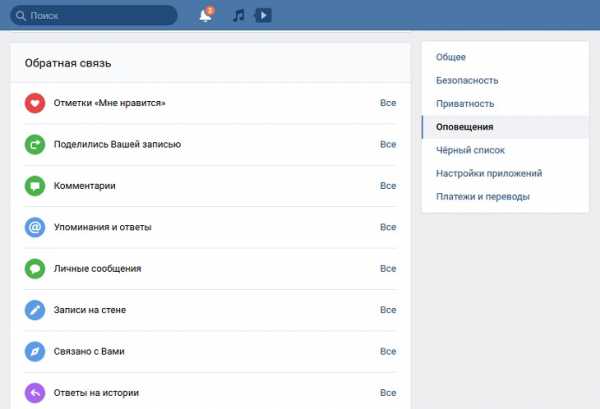Image resolution: width=600 pixels, height=409 pixels.
Task: Click the blue @ mentions icon
Action: (35, 227)
